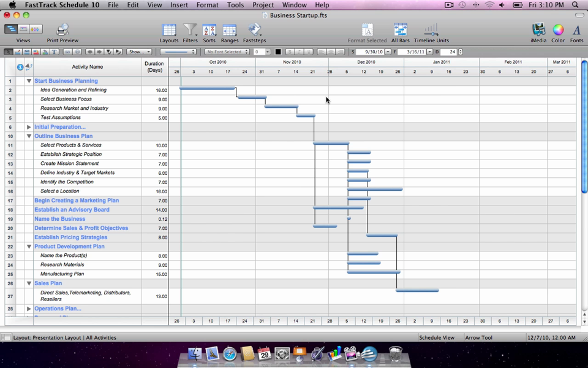Viewport: 588px width, 368px height.
Task: Open the Sorts A-Z icon
Action: pos(209,30)
